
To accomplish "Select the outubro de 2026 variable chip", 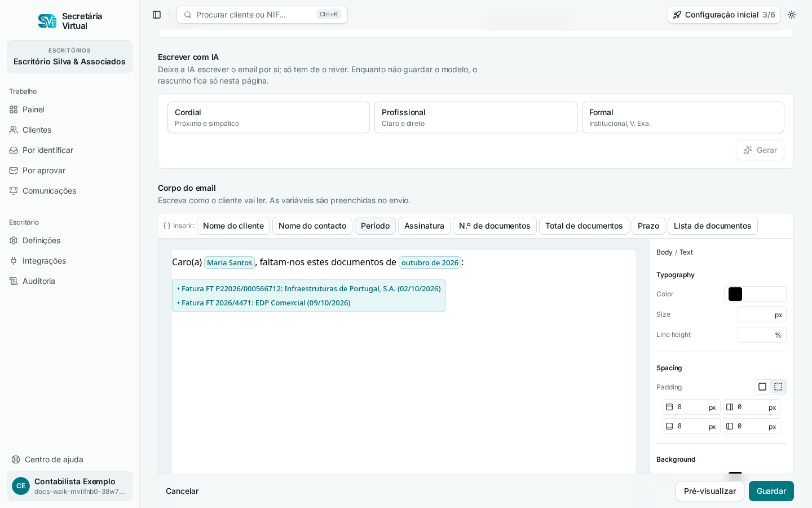I will (x=430, y=262).
